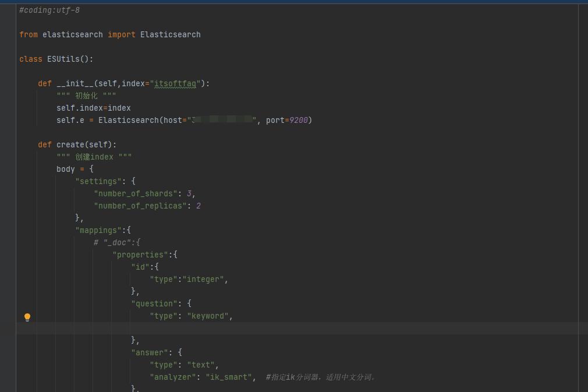Click the "self.index=index" line
This screenshot has height=392, width=588.
[94, 108]
